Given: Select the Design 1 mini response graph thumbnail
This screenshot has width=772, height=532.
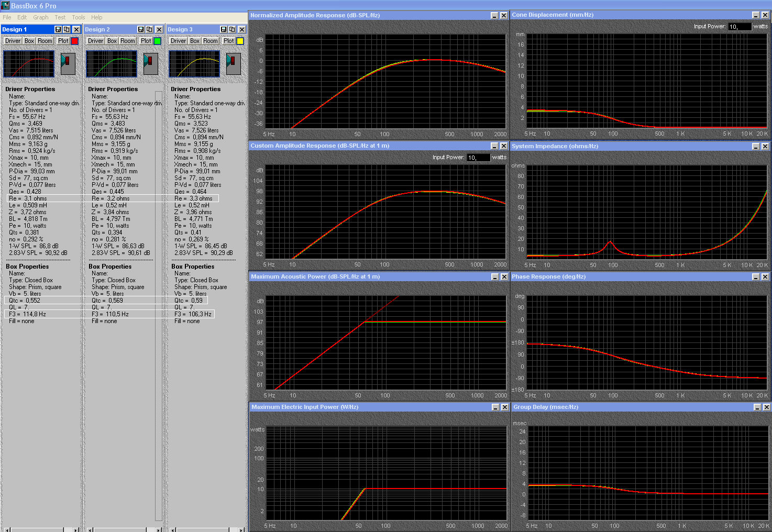Looking at the screenshot, I should (29, 63).
